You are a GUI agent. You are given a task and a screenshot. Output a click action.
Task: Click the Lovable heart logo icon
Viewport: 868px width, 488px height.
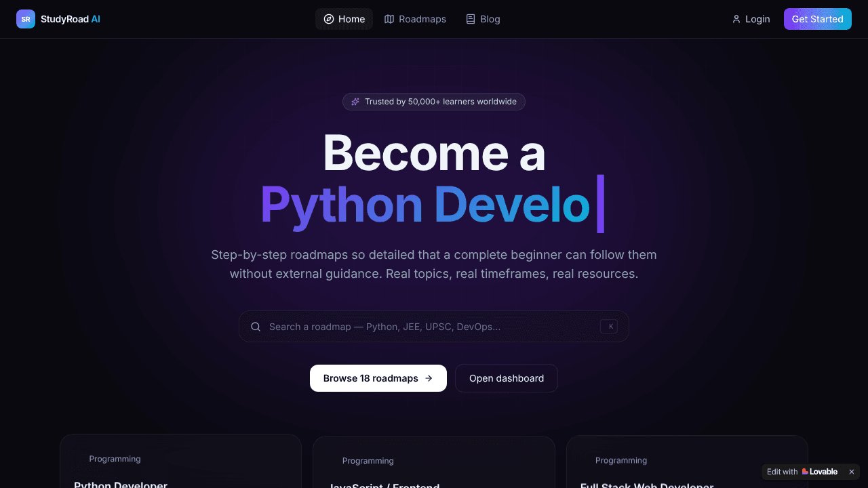(805, 472)
